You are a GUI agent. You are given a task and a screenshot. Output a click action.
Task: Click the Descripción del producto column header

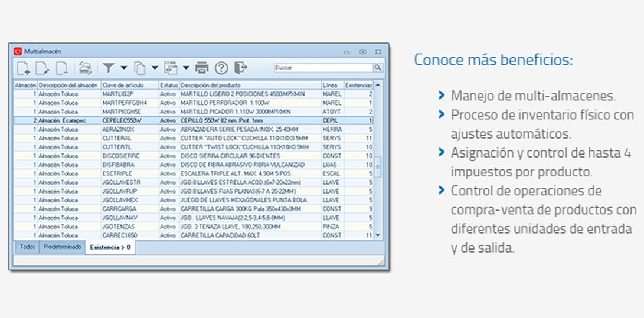(x=249, y=86)
